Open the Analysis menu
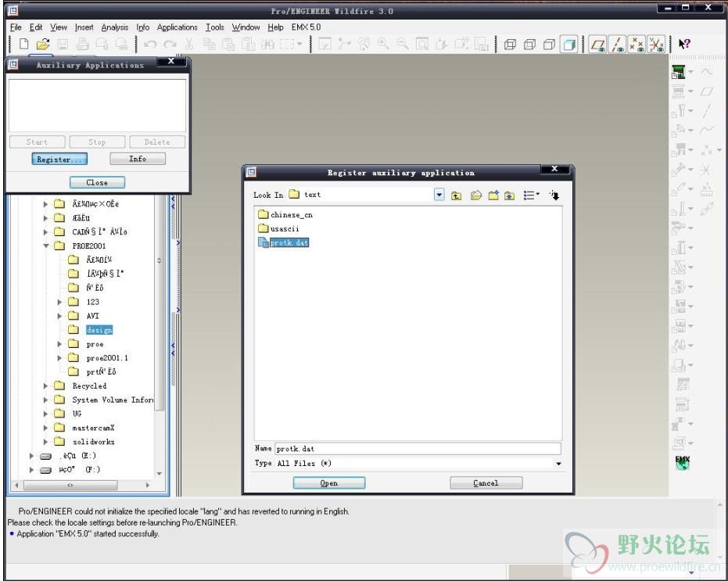The width and height of the screenshot is (728, 581). 115,27
